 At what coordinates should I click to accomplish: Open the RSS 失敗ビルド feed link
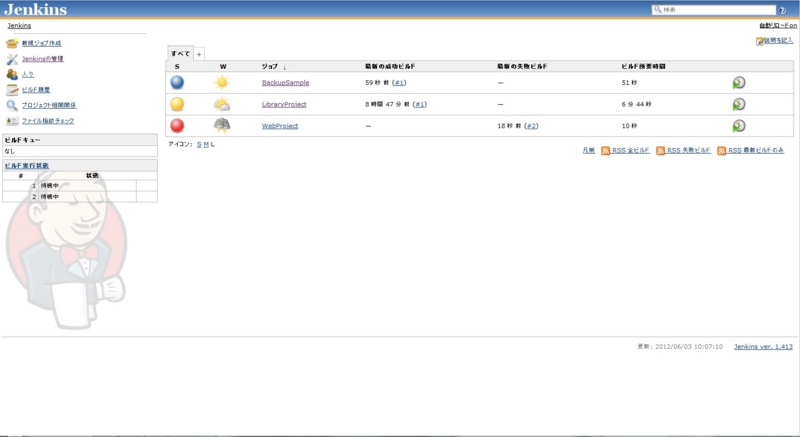[x=688, y=150]
